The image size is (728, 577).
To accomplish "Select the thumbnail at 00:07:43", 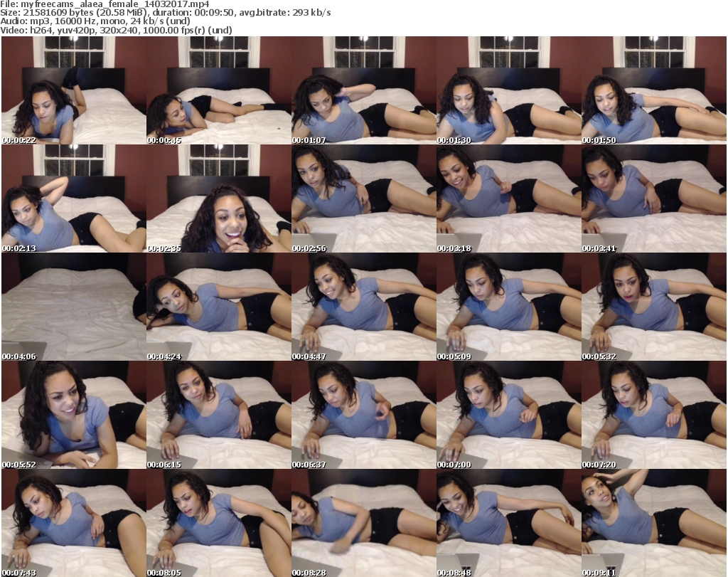I will 74,523.
